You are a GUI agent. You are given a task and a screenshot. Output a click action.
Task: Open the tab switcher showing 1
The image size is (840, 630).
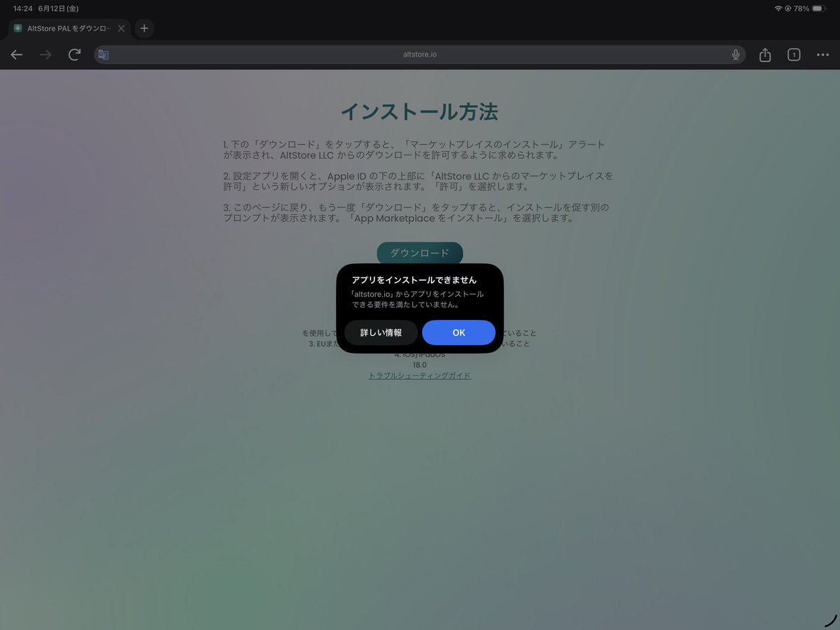click(794, 55)
